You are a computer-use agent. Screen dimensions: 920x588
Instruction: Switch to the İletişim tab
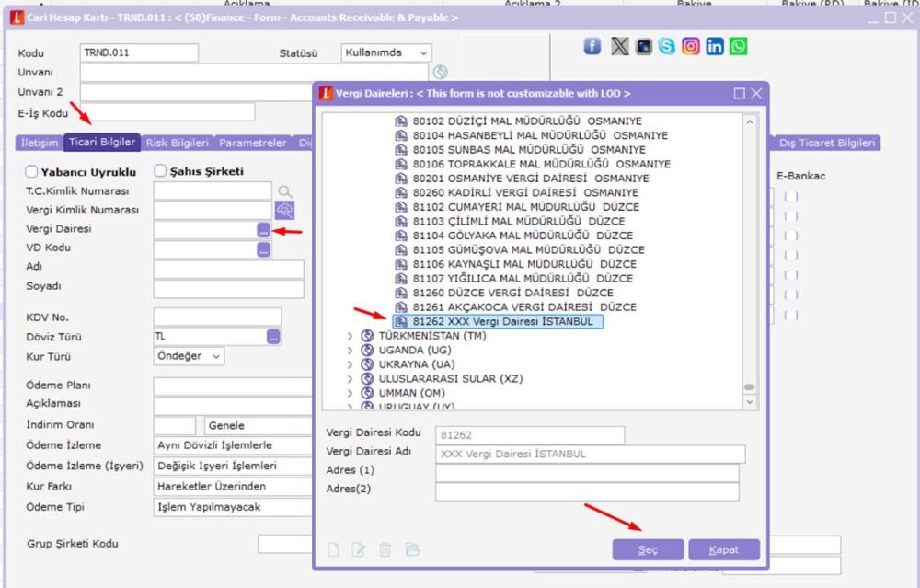coord(40,143)
